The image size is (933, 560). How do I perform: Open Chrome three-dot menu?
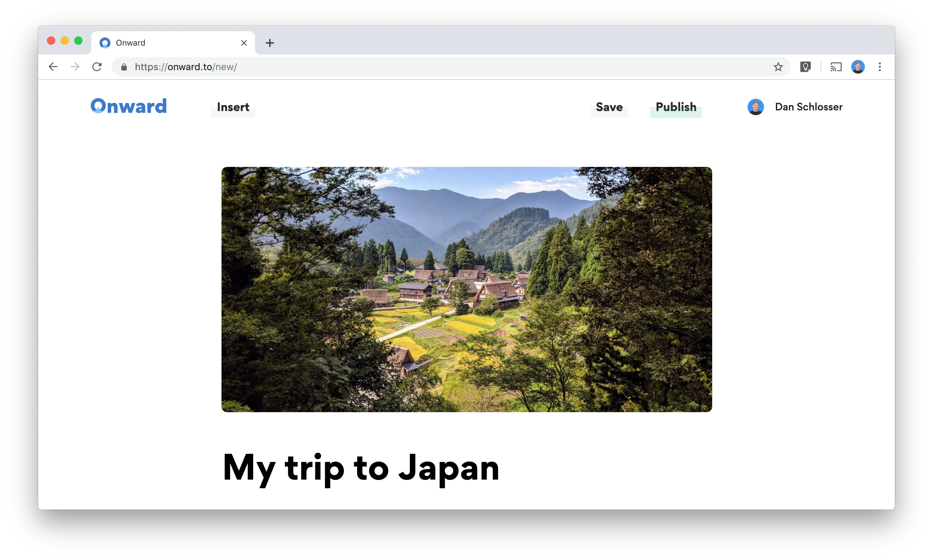tap(880, 67)
